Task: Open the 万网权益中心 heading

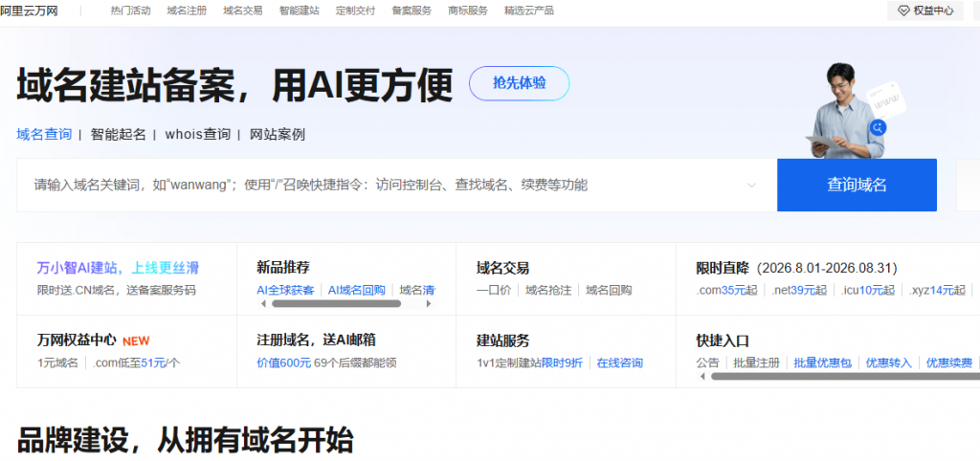Action: point(77,340)
